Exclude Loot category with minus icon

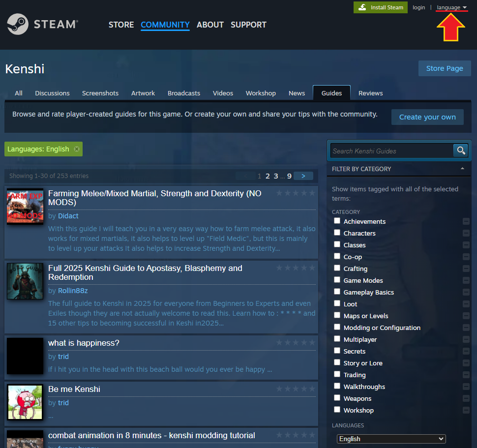coord(466,304)
